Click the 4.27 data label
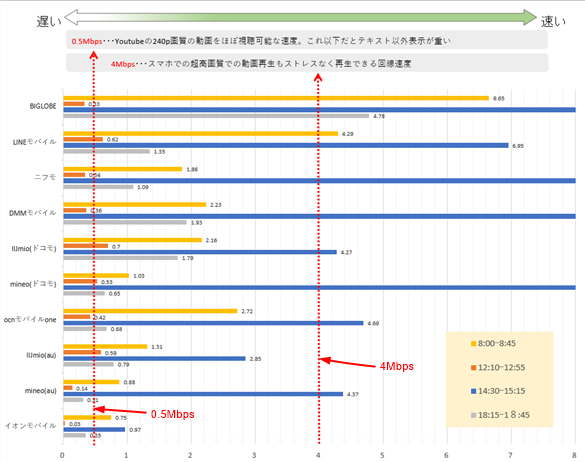585x462 pixels. 346,253
